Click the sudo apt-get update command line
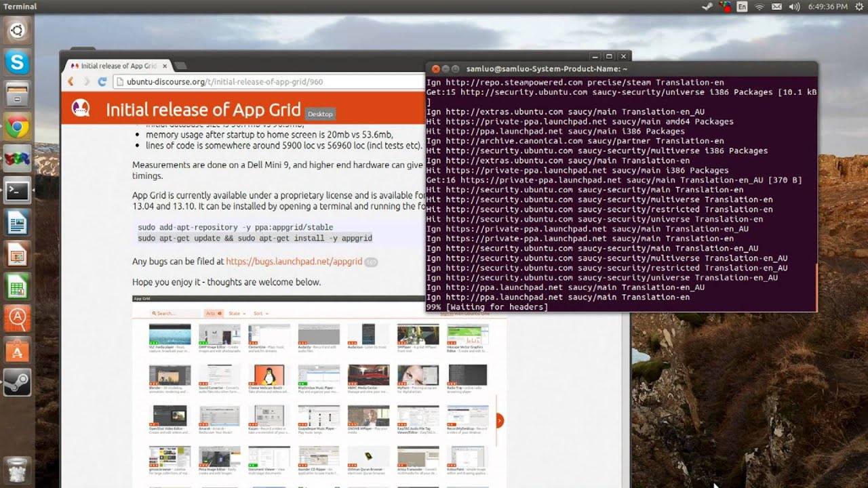The image size is (868, 488). (255, 239)
